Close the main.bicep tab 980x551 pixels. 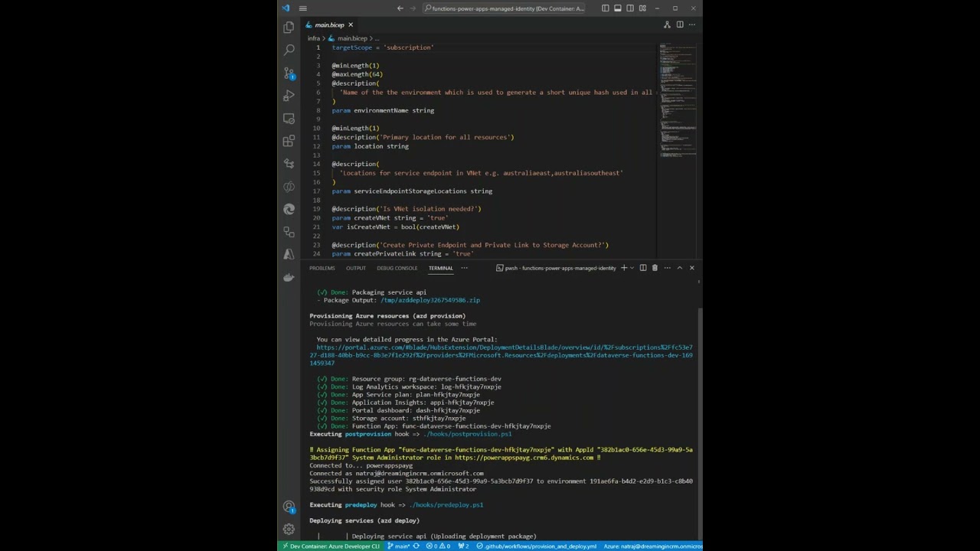pos(351,24)
